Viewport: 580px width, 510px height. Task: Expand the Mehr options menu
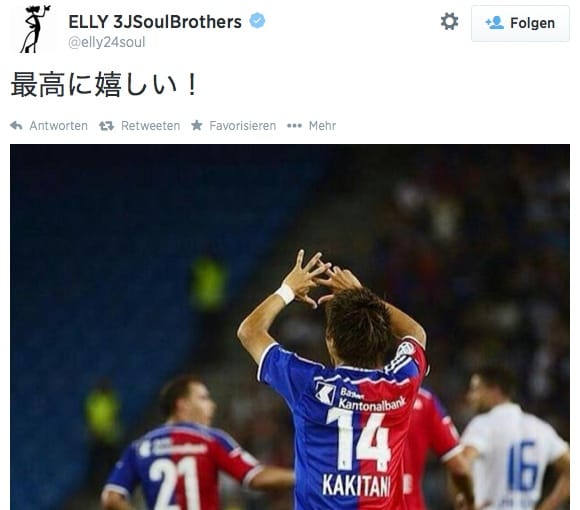(322, 126)
